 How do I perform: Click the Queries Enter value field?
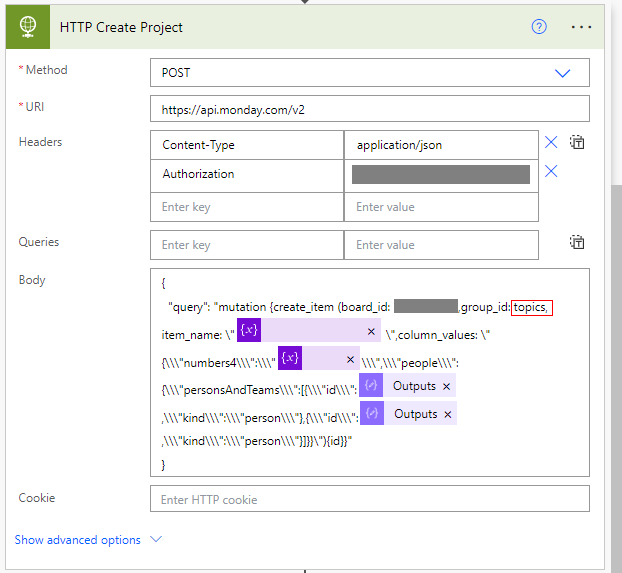441,245
